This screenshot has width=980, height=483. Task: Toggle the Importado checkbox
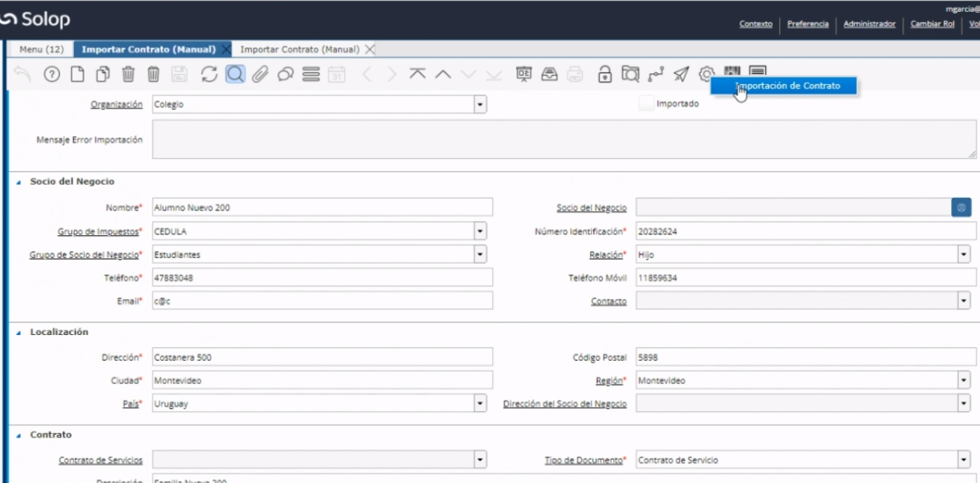click(645, 104)
